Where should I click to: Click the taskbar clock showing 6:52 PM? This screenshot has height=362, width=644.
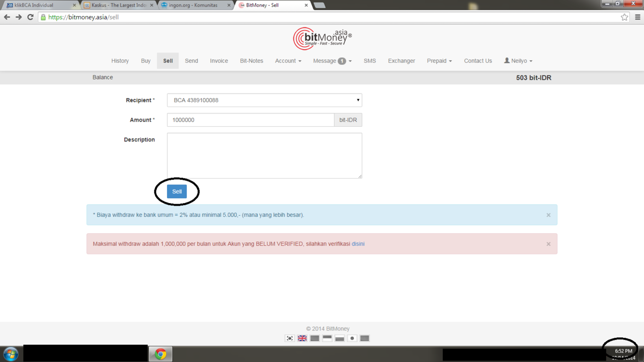coord(623,351)
